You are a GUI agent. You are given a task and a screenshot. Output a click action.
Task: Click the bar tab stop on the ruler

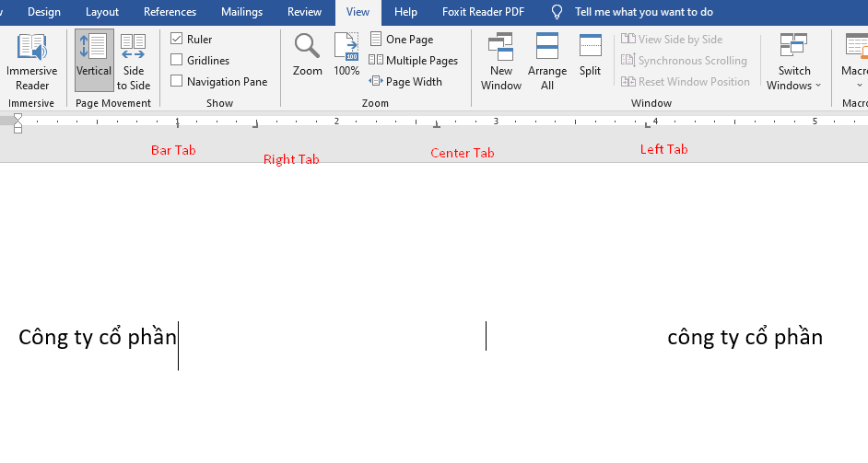point(177,124)
